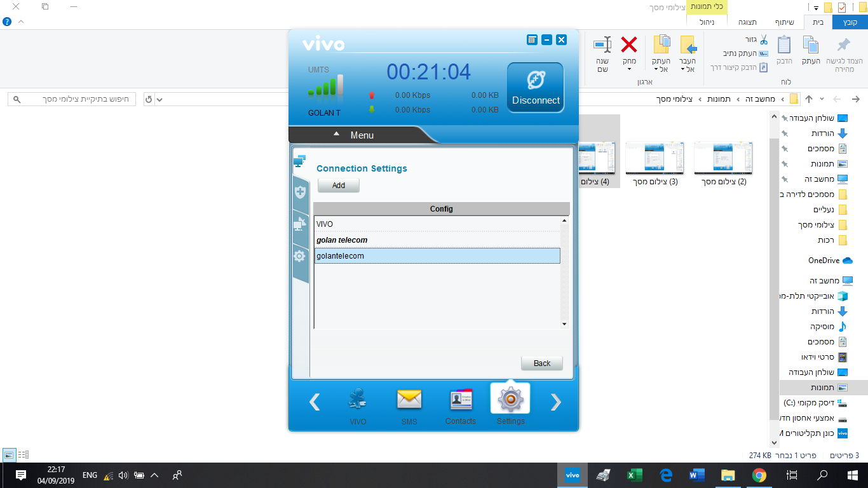This screenshot has width=868, height=488.
Task: Select the VIVO row in Config list
Action: point(437,224)
